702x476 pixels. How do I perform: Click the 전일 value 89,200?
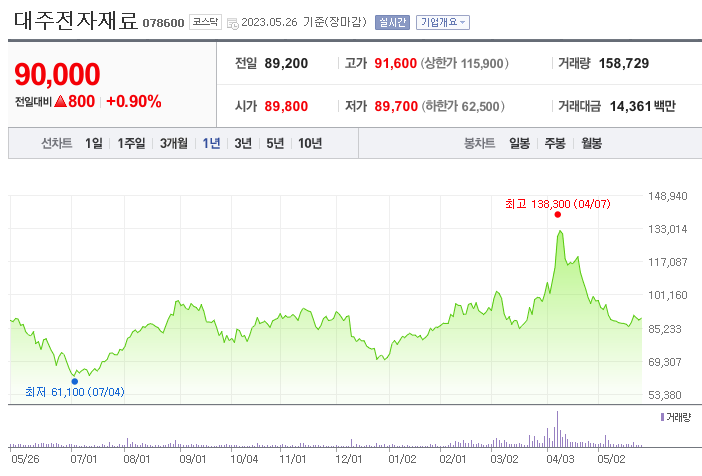[x=286, y=63]
